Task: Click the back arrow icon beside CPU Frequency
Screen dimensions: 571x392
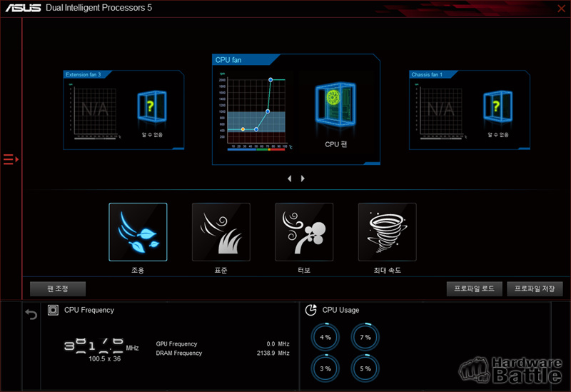Action: (31, 314)
